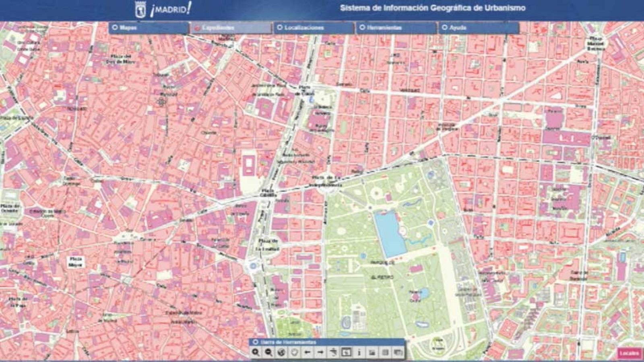The width and height of the screenshot is (644, 362).
Task: Open the information tool
Action: click(x=359, y=352)
